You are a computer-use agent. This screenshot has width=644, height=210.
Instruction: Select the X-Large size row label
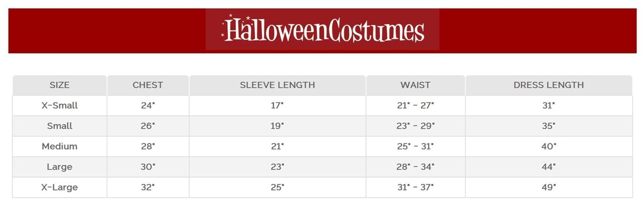click(x=59, y=188)
